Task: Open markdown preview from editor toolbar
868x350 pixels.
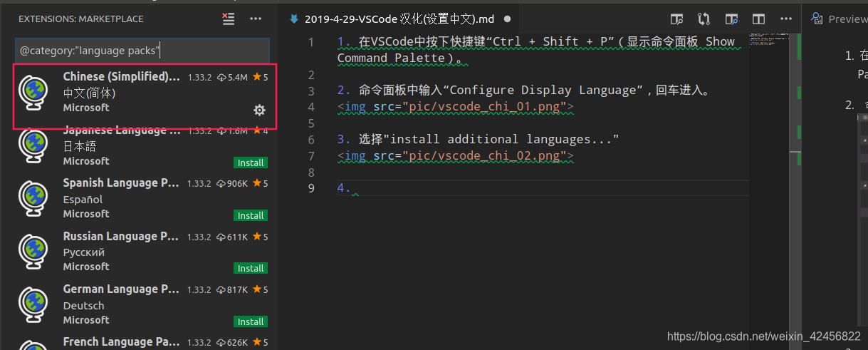Action: click(677, 19)
